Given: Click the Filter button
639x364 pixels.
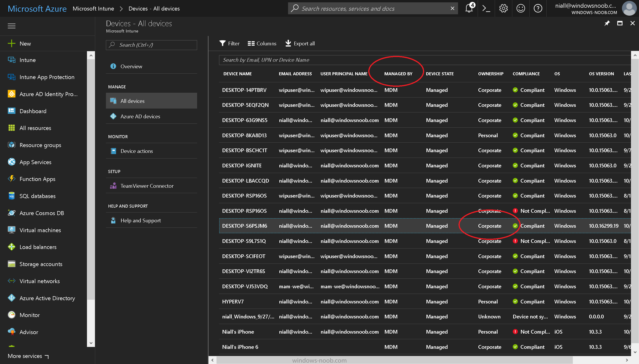Looking at the screenshot, I should coord(229,43).
